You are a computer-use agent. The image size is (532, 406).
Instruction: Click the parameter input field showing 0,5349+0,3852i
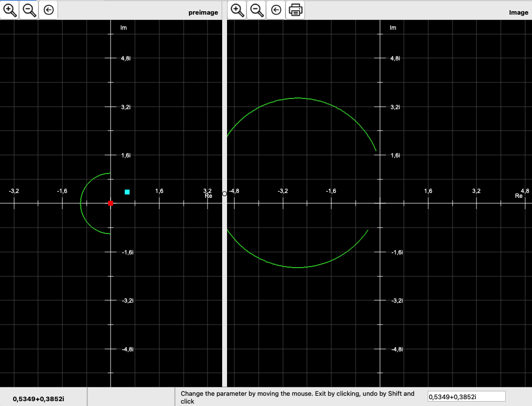pos(466,397)
